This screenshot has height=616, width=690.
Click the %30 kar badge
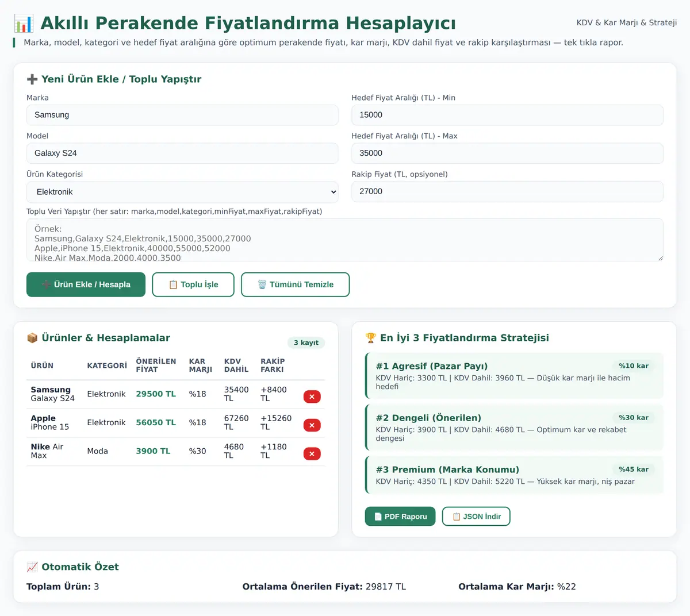coord(634,418)
